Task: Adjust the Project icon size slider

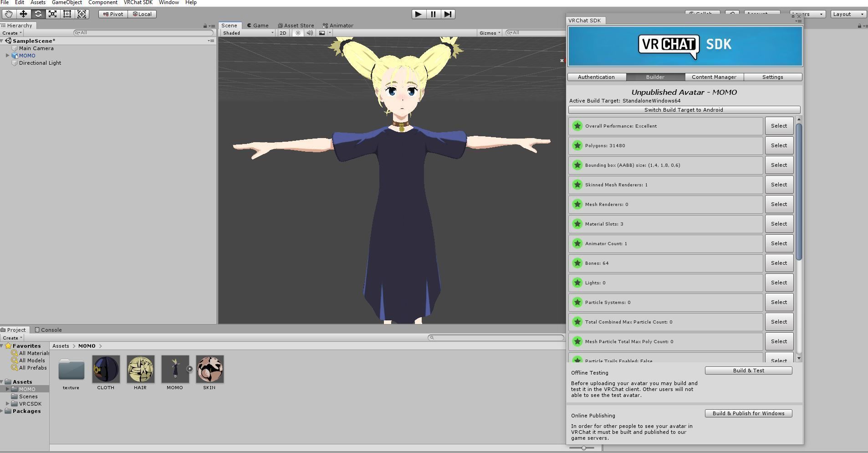Action: [583, 448]
